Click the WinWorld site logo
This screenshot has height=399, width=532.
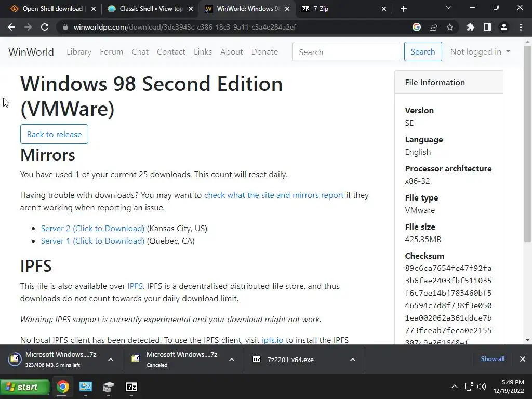pos(31,52)
